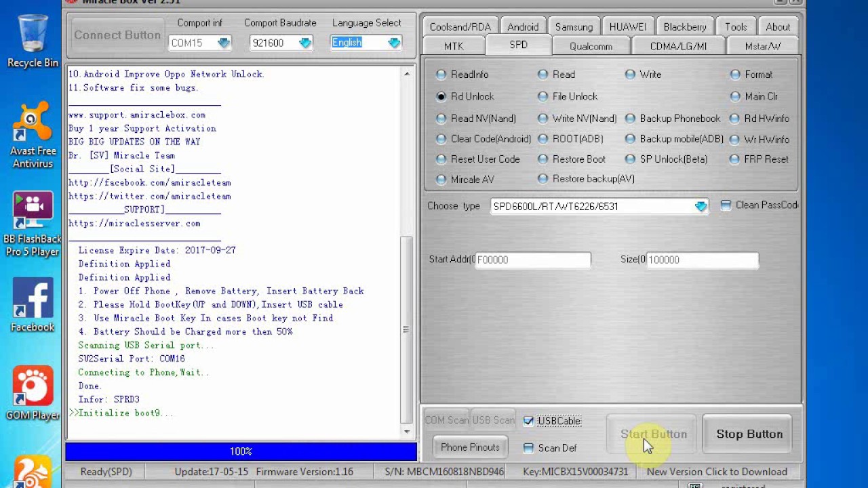Select the SPD tab
868x488 pixels.
518,45
